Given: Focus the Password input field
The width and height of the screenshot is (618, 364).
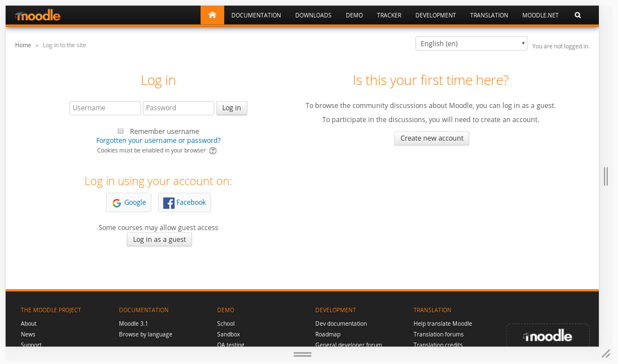Looking at the screenshot, I should click(x=179, y=108).
